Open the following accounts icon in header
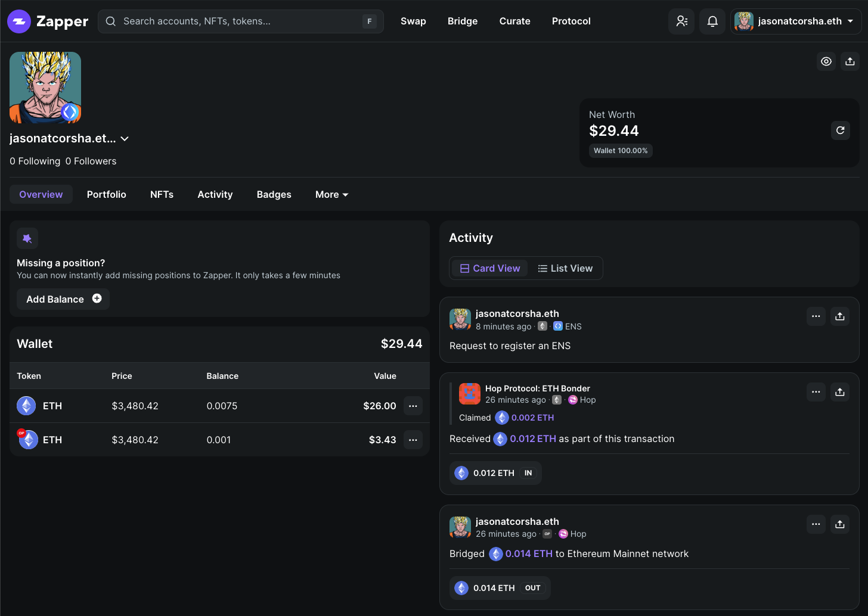 click(x=681, y=21)
